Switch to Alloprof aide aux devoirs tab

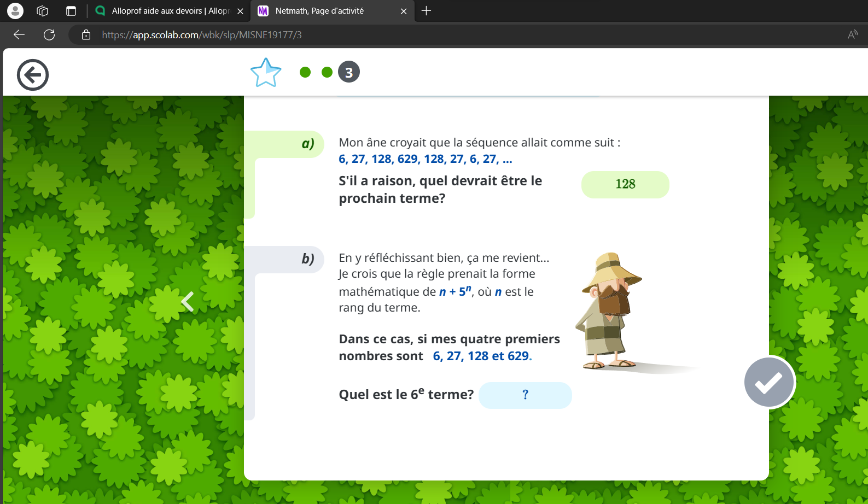(164, 11)
